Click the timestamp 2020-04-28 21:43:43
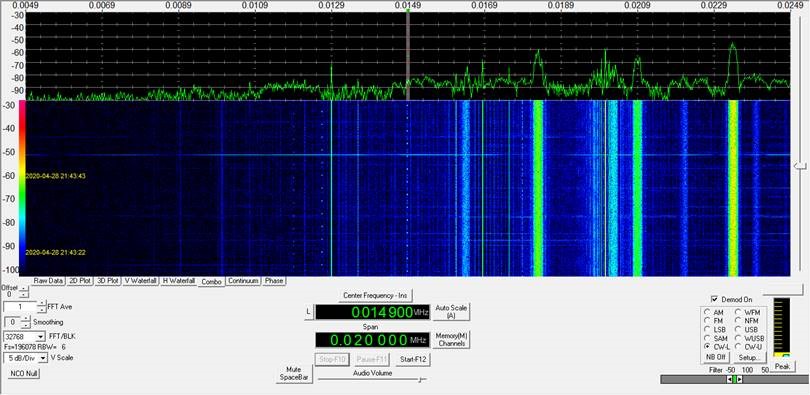Image resolution: width=810 pixels, height=395 pixels. 55,176
